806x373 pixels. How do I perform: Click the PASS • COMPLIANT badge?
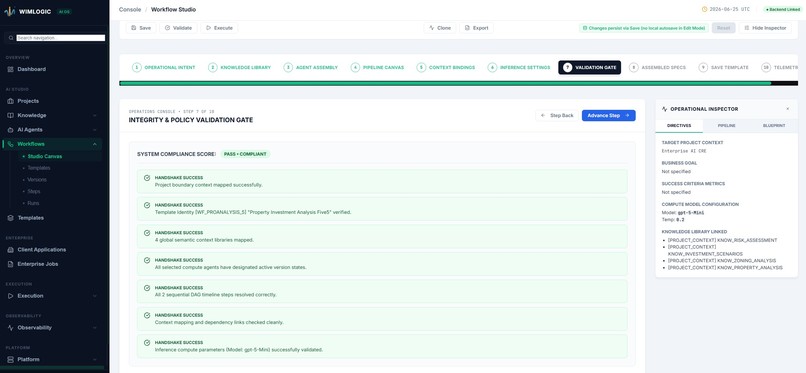point(246,154)
